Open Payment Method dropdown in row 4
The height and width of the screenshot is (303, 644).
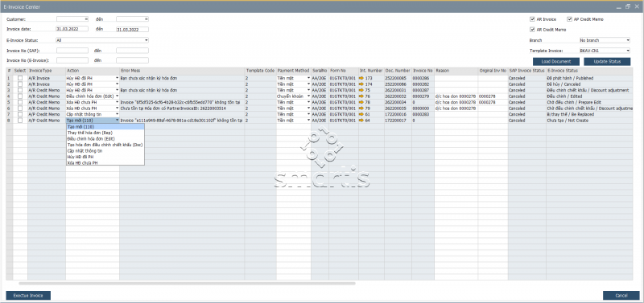(308, 96)
